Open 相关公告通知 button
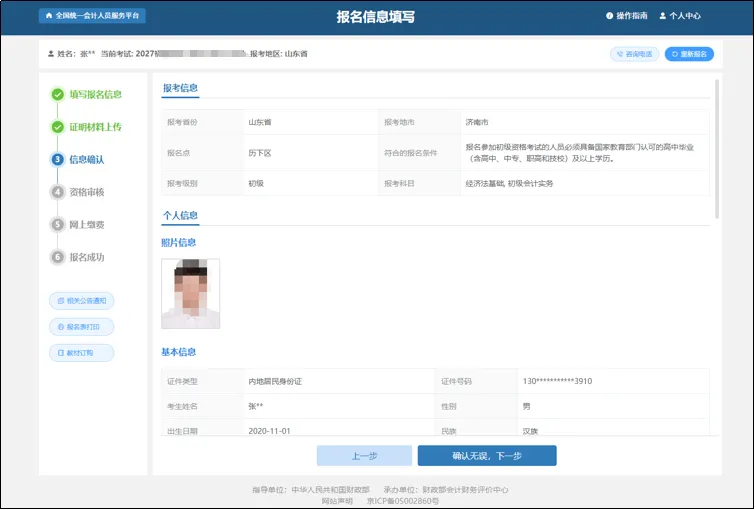756x510 pixels. pos(81,301)
